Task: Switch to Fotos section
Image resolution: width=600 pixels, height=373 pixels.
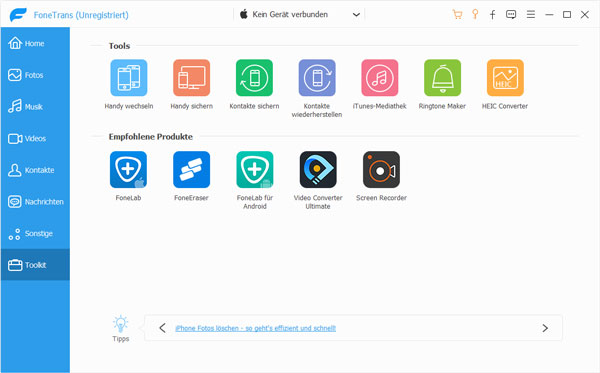Action: (x=35, y=75)
